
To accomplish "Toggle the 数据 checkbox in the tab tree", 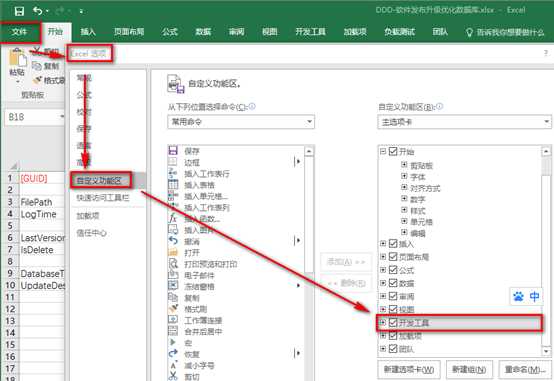I will coord(393,283).
